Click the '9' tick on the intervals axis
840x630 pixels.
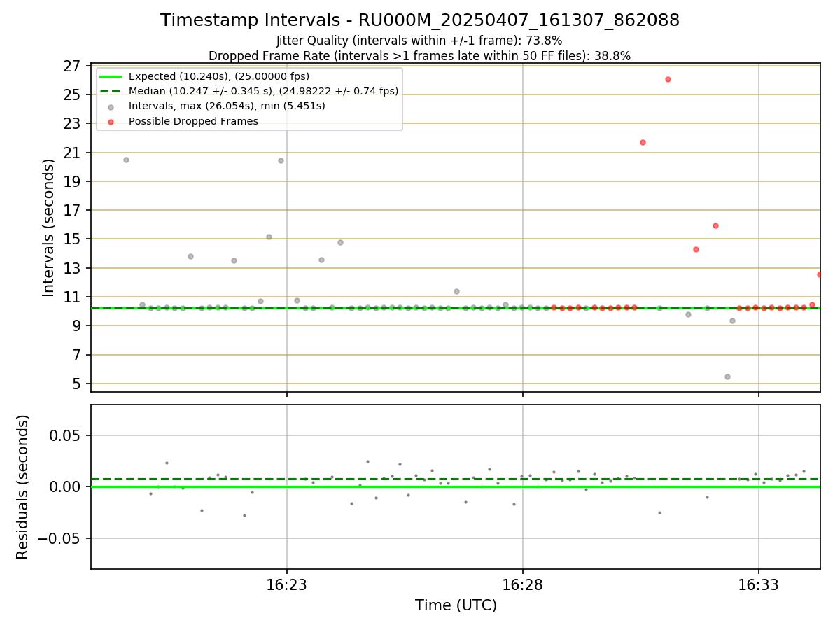click(x=78, y=326)
